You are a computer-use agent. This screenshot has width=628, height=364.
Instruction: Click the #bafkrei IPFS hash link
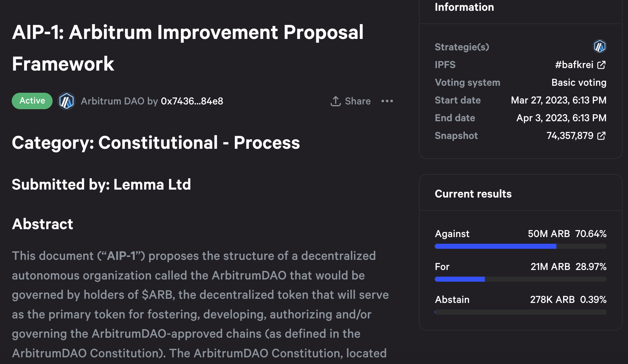(574, 65)
